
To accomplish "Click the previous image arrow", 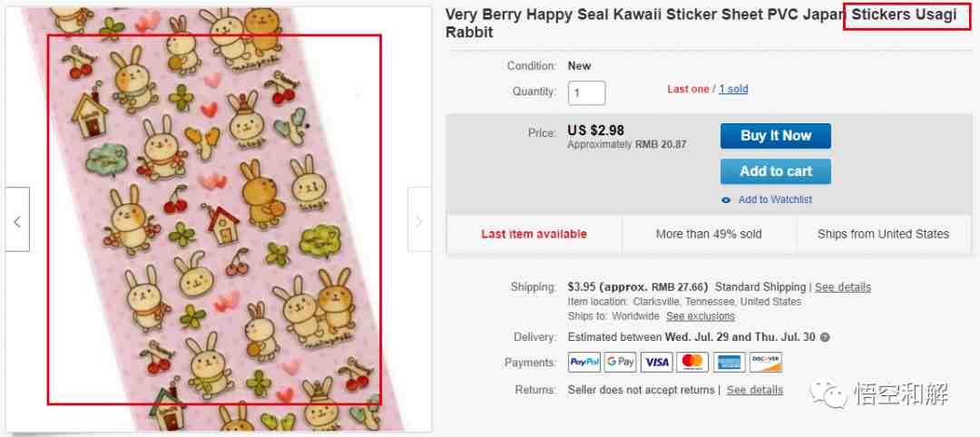I will [x=17, y=219].
